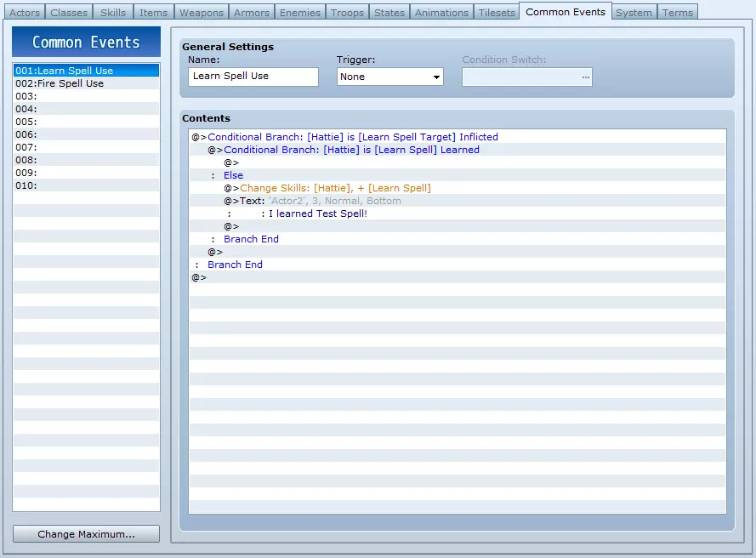Switch to the Actors tab
This screenshot has width=756, height=558.
pos(25,13)
